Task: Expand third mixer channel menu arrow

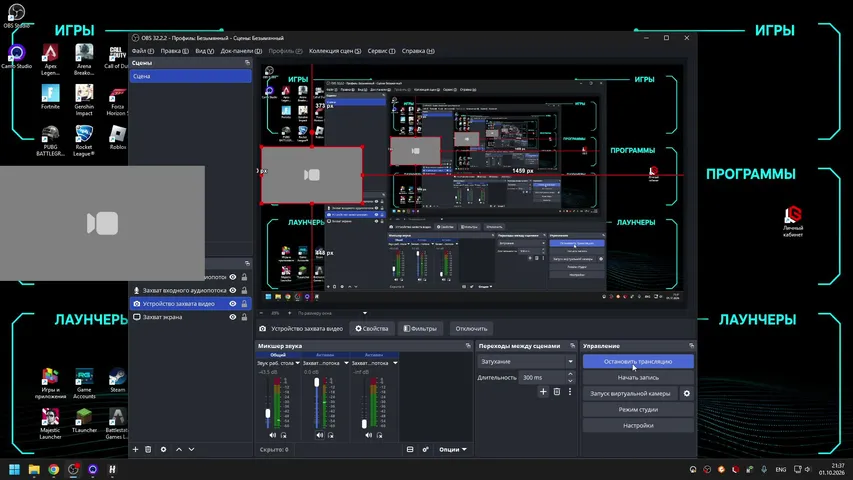Action: (395, 363)
